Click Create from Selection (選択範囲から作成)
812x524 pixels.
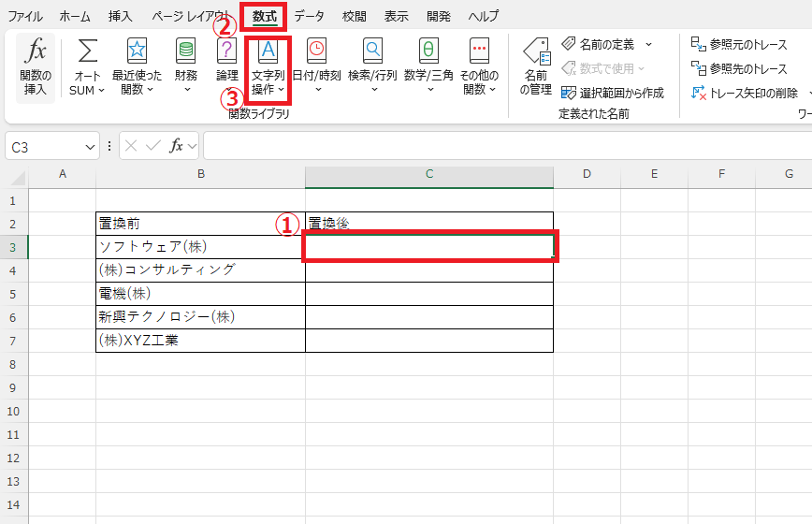tap(613, 93)
